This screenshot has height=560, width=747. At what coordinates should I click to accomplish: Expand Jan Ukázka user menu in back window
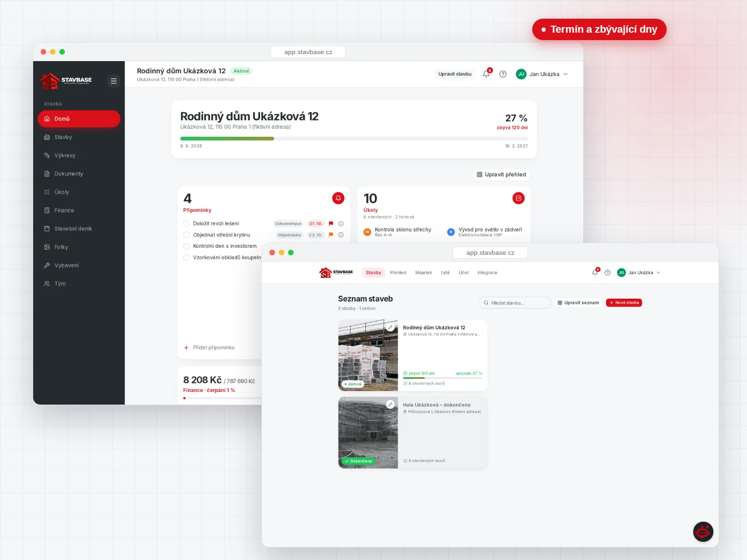[x=542, y=74]
